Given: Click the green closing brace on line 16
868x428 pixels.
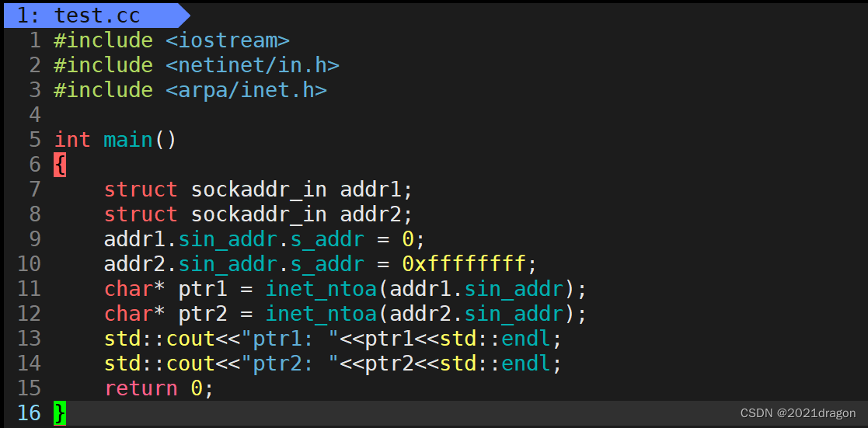Looking at the screenshot, I should [x=60, y=413].
